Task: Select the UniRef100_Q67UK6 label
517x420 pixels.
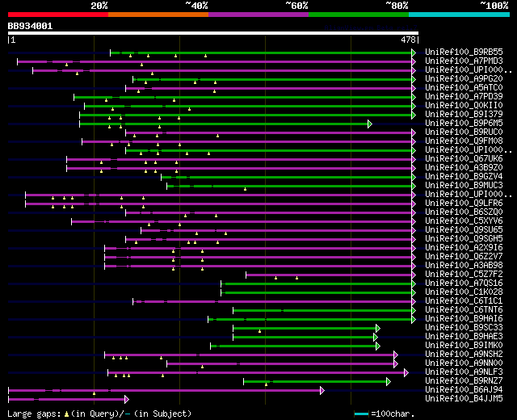Action: 464,158
